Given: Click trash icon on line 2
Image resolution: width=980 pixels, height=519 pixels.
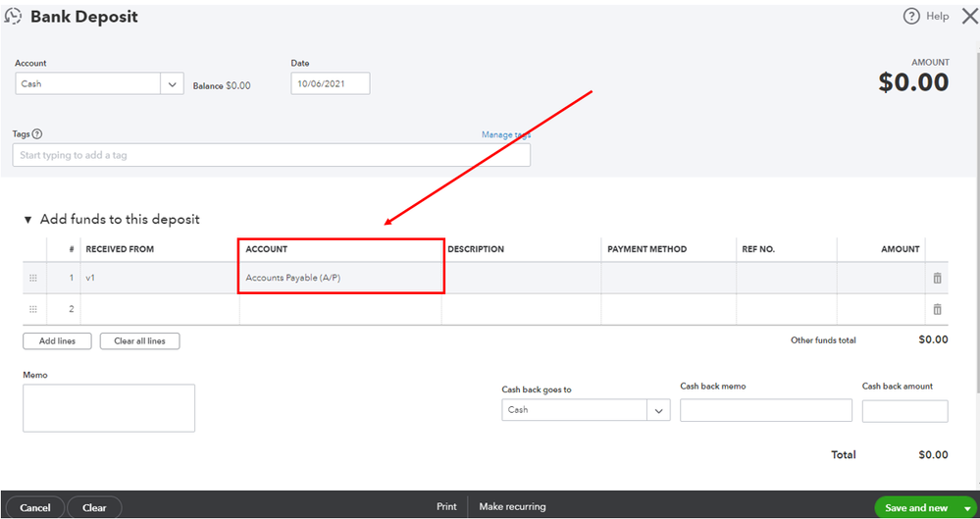Looking at the screenshot, I should (x=937, y=310).
